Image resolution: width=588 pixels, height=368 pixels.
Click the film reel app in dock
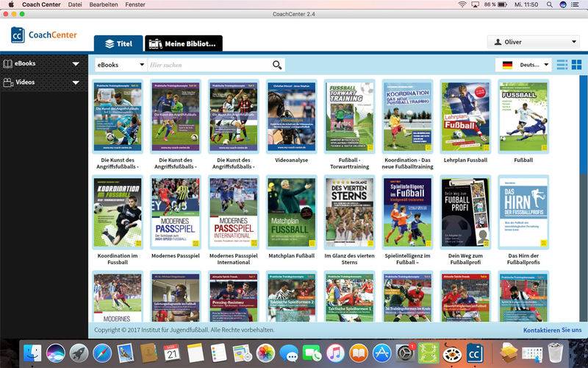pyautogui.click(x=451, y=353)
